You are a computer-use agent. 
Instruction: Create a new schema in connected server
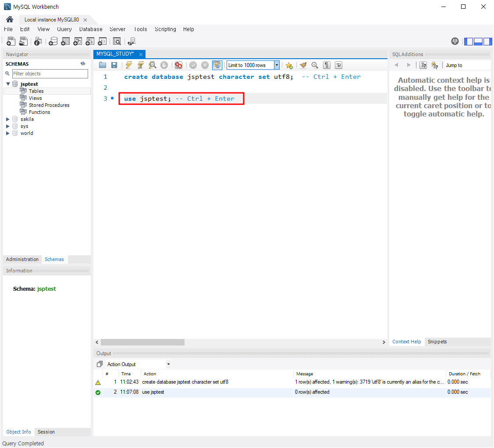tap(53, 41)
